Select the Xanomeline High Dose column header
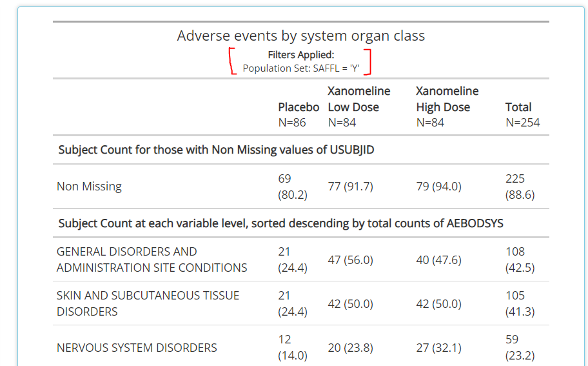Viewport: 588px width, 366px height. pos(447,99)
